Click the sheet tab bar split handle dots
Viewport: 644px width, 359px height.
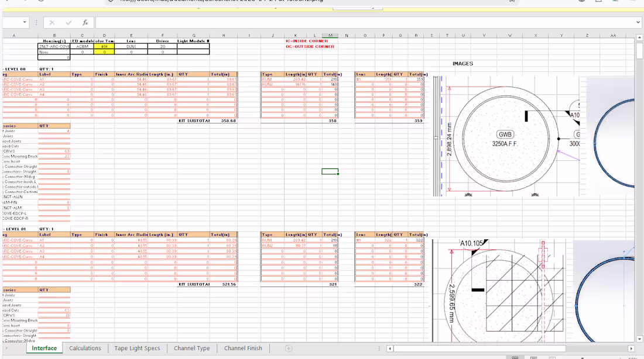coord(379,348)
